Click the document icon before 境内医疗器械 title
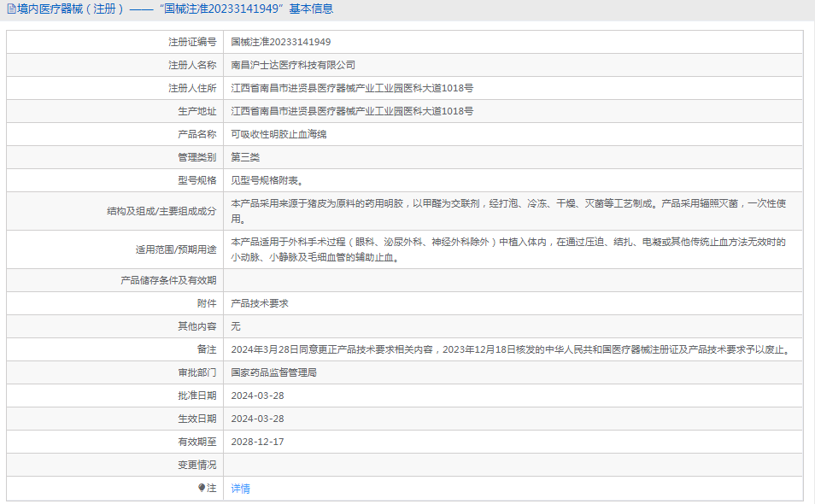This screenshot has width=815, height=504. 11,9
